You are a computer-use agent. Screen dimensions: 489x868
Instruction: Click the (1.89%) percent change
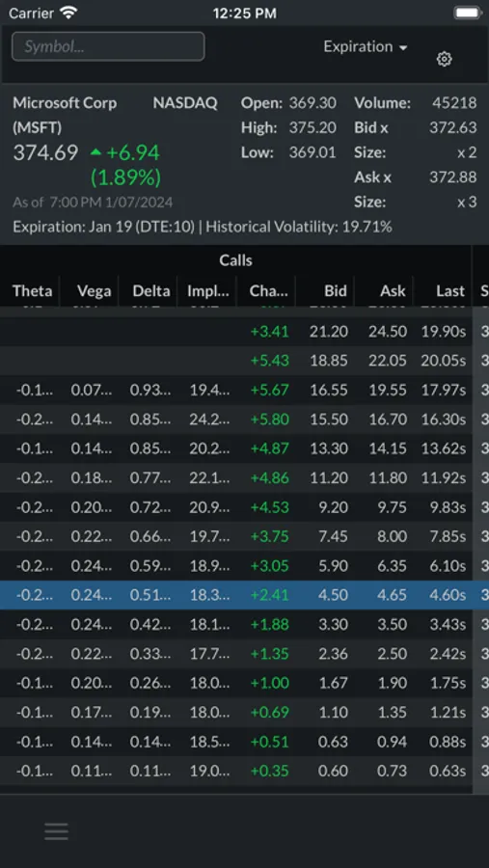pyautogui.click(x=125, y=177)
